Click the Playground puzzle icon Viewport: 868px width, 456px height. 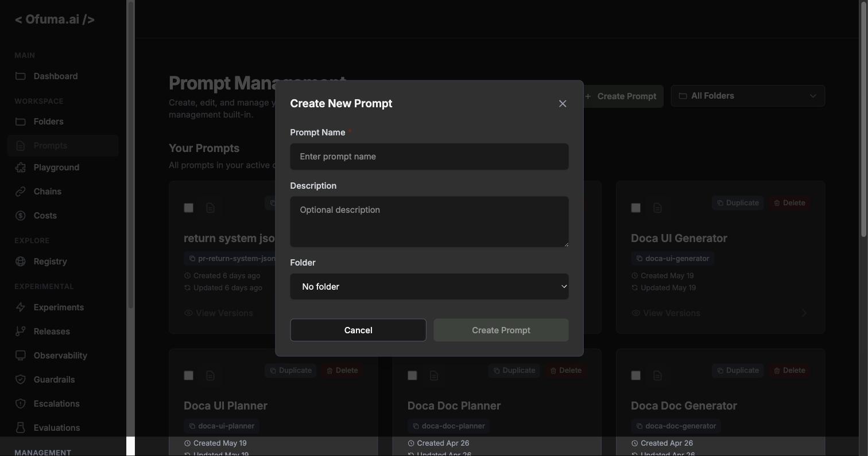21,167
